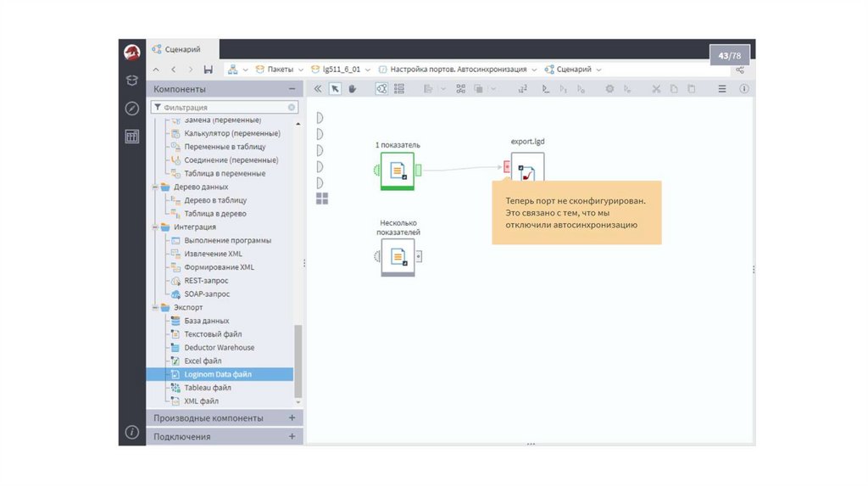
Task: Collapse the Интеграция folder in tree
Action: pyautogui.click(x=155, y=227)
